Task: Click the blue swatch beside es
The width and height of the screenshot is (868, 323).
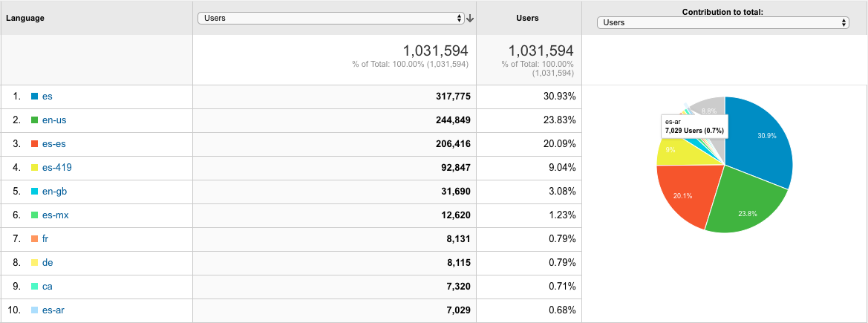Action: pos(34,97)
